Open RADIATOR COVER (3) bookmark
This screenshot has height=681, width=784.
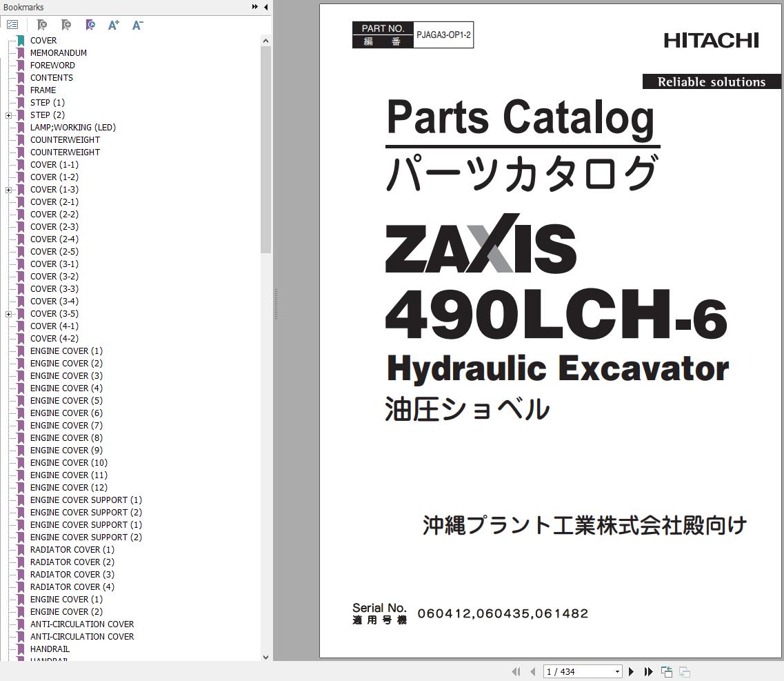pyautogui.click(x=72, y=575)
